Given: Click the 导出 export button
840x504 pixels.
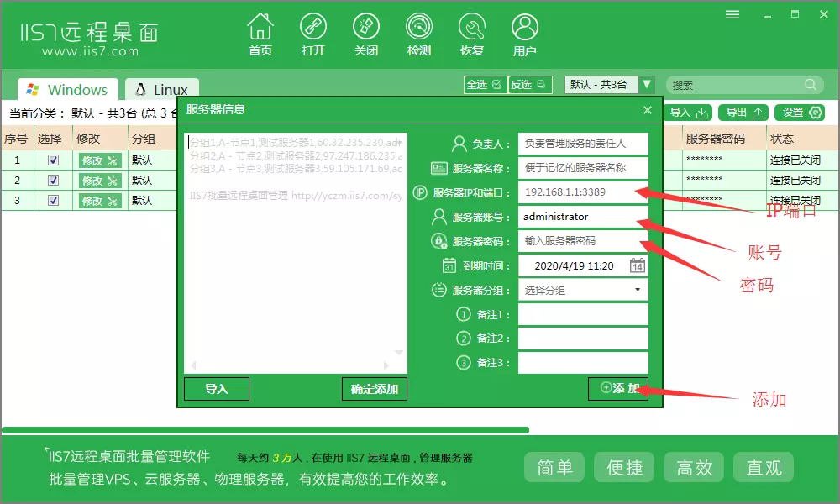Looking at the screenshot, I should pyautogui.click(x=743, y=113).
